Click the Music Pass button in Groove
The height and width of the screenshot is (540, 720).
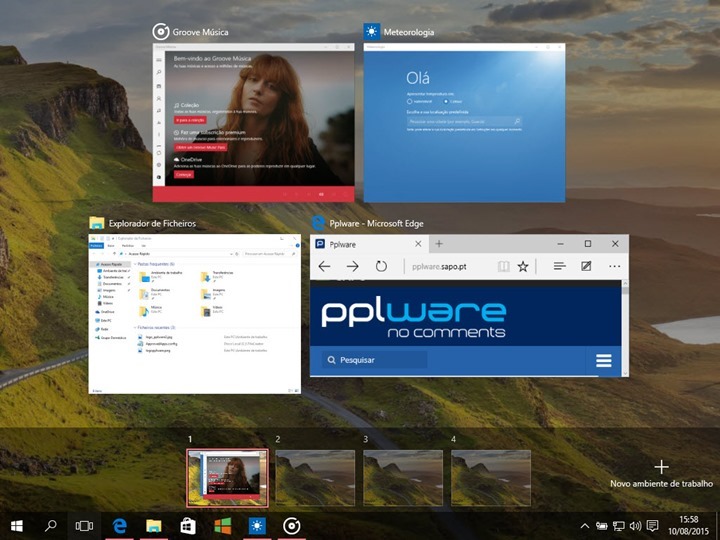click(x=201, y=147)
